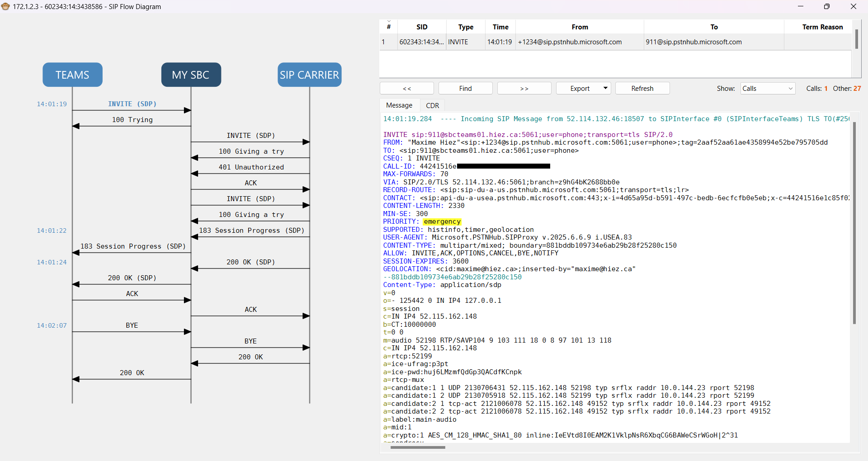868x461 pixels.
Task: Select the first INVITE (SDP) from Teams
Action: [x=132, y=104]
